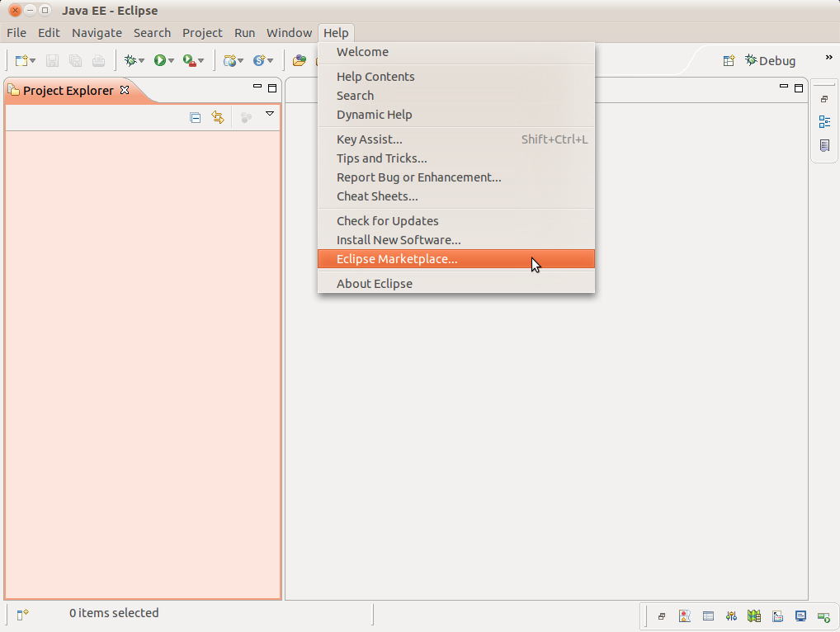
Task: Open the Task List from right trim
Action: pos(824,145)
